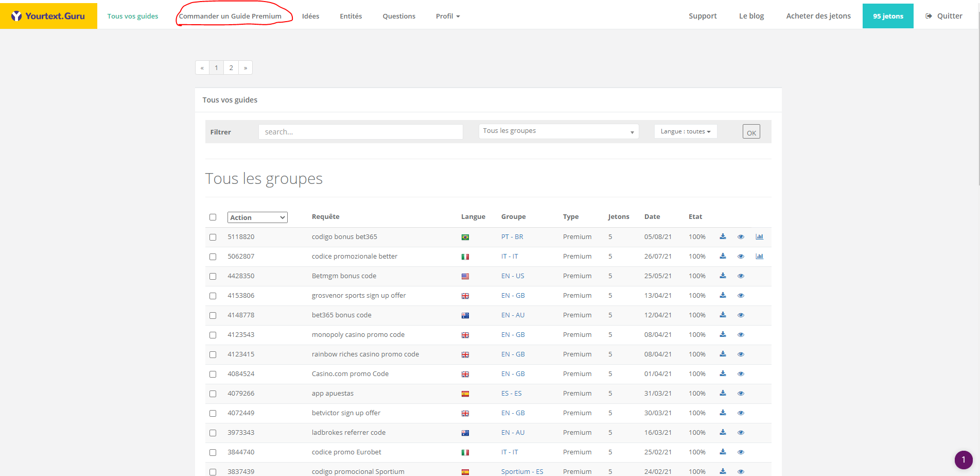Image resolution: width=980 pixels, height=476 pixels.
Task: Open the purple notification badge
Action: pyautogui.click(x=963, y=460)
